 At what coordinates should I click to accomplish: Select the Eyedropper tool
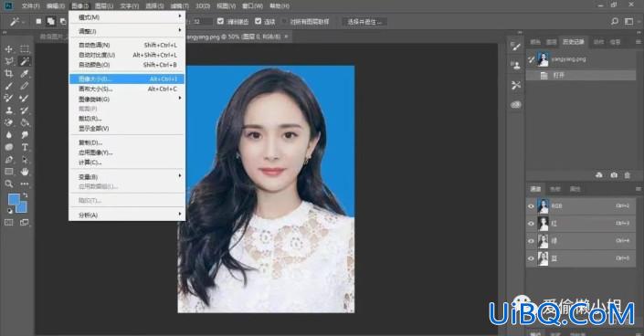click(x=25, y=74)
